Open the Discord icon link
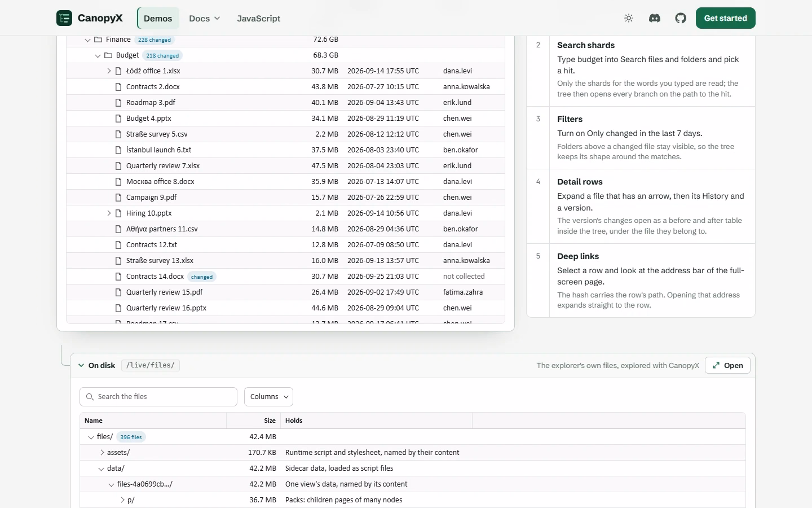This screenshot has height=508, width=812. coord(655,18)
